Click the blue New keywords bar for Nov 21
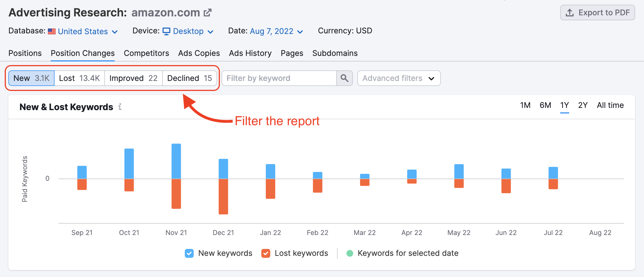This screenshot has width=644, height=277. coord(176,161)
